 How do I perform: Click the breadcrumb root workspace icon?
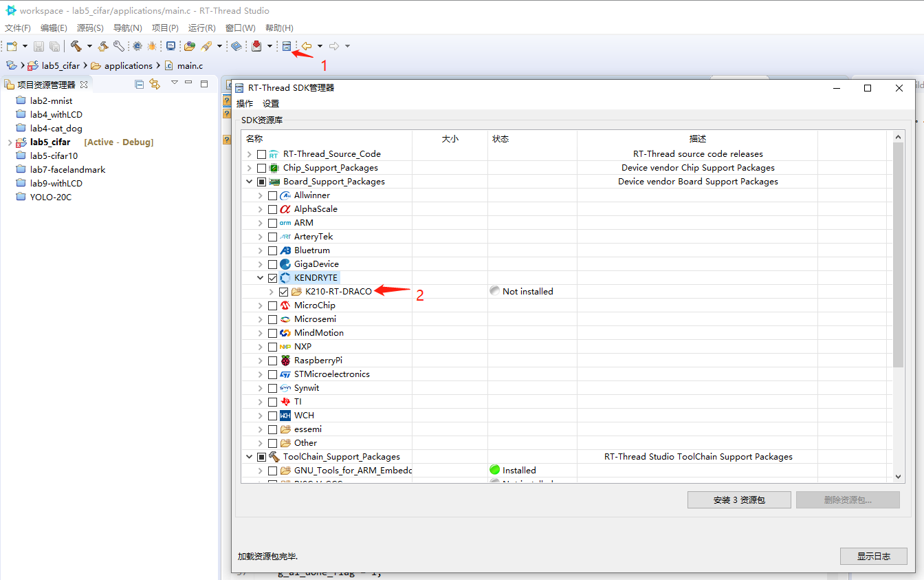tap(12, 65)
